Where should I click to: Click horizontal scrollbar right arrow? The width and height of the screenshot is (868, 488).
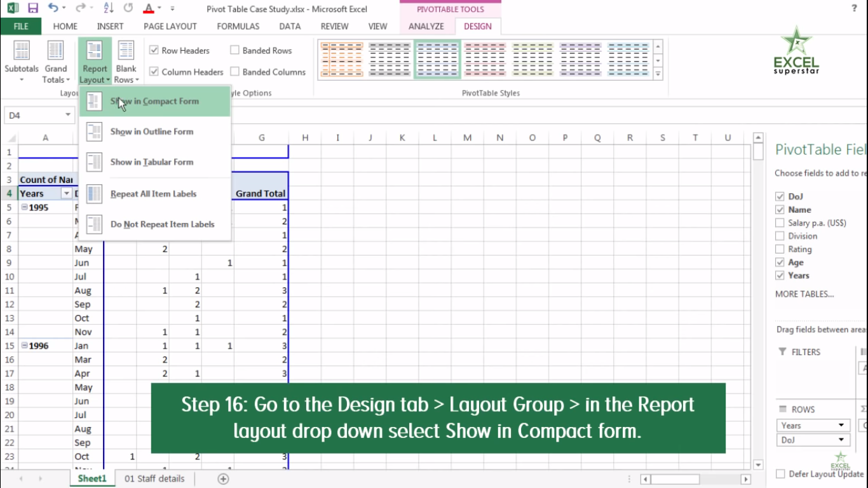746,479
